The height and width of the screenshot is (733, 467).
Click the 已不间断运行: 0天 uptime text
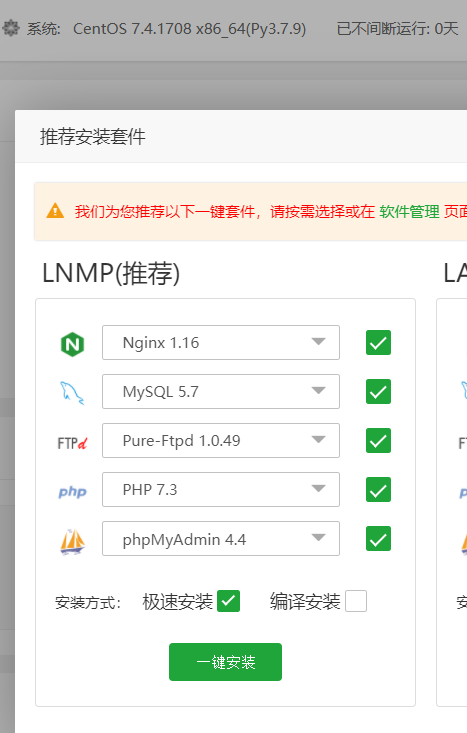click(x=397, y=29)
